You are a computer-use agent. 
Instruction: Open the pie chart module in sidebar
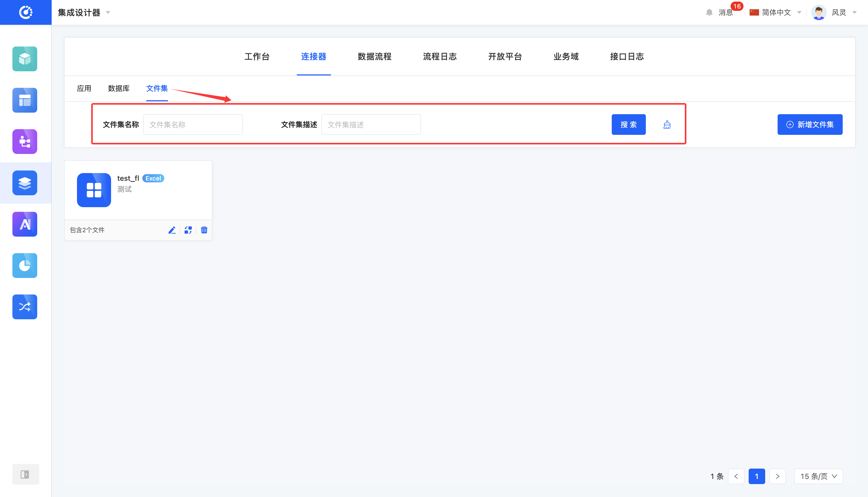click(x=25, y=266)
